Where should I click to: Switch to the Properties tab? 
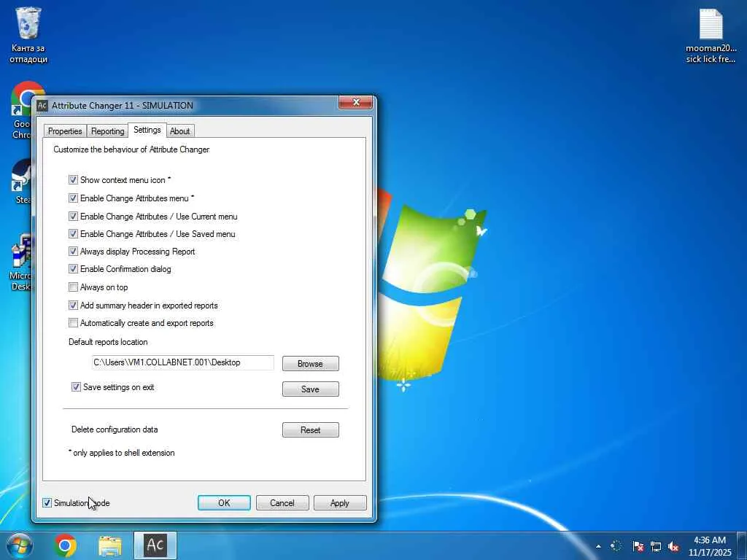65,131
